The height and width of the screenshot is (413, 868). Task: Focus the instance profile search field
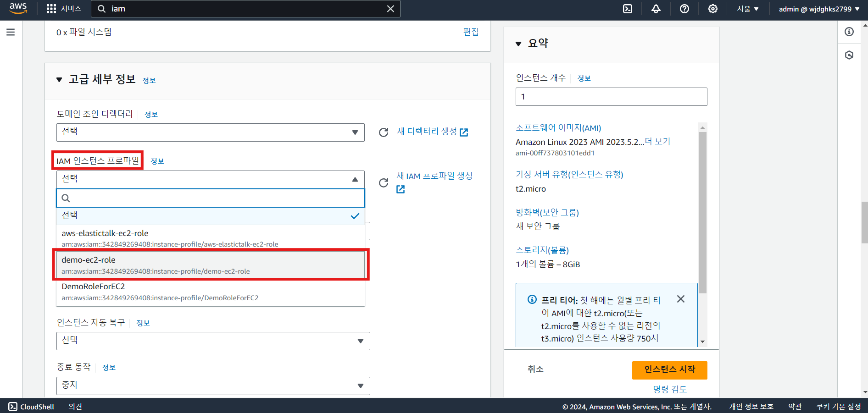pos(211,198)
